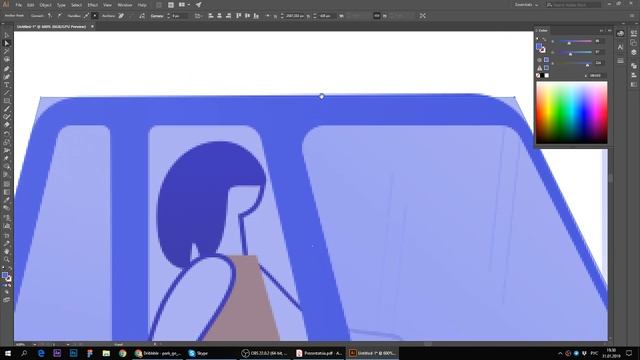The image size is (640, 360).
Task: Open the Essentials workspace dropdown
Action: coord(526,5)
